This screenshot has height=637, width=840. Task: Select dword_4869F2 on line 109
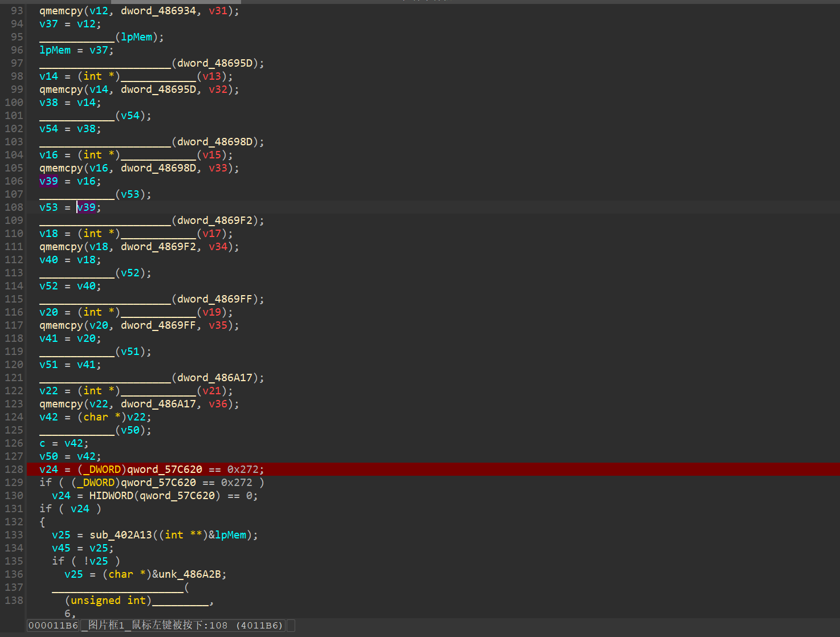pos(215,220)
